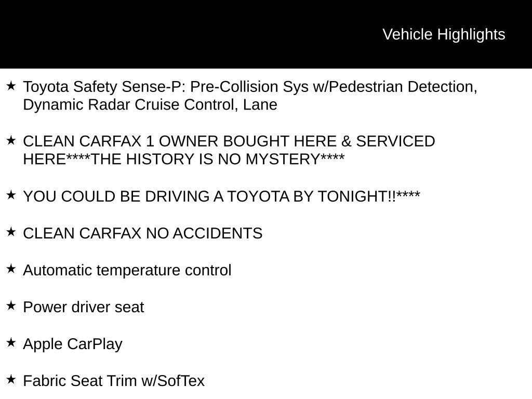Image resolution: width=532 pixels, height=399 pixels.
Task: Click the Fabric Seat Trim w/SofTex text
Action: click(x=114, y=381)
